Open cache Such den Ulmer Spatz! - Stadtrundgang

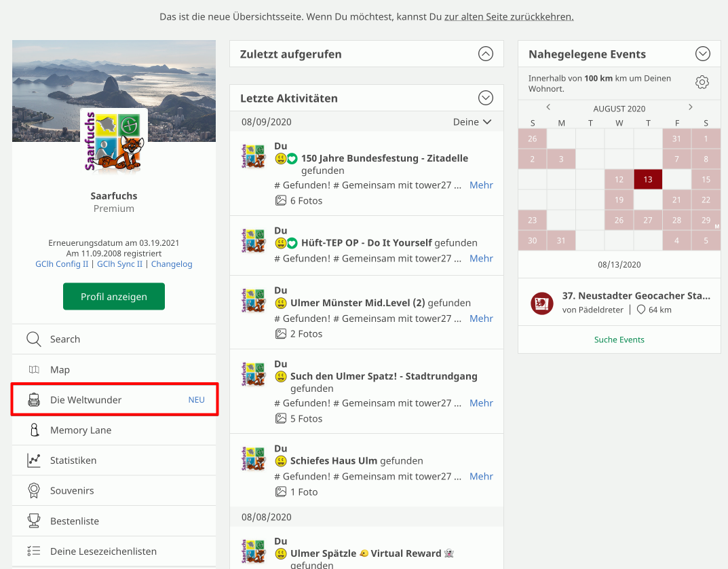point(383,375)
